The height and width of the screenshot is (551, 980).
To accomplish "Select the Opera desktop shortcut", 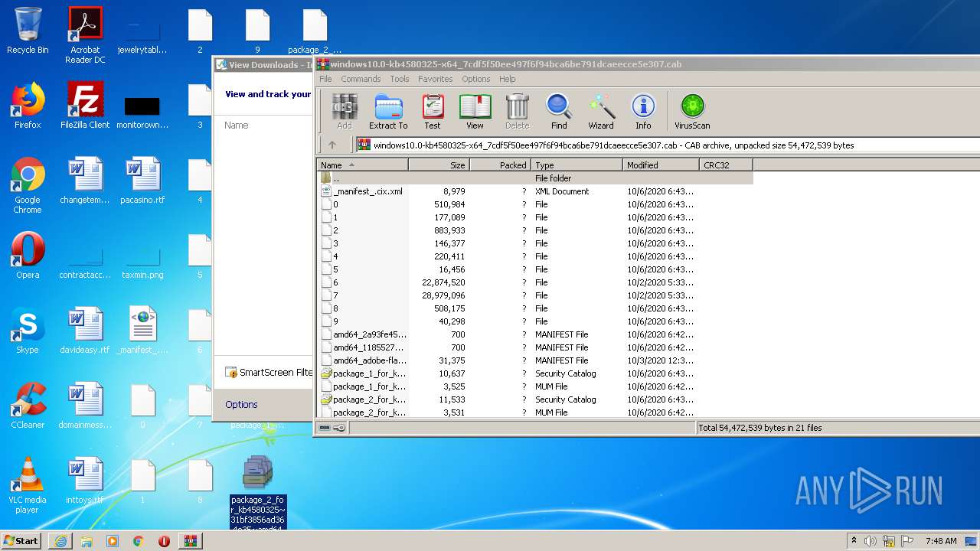I will click(x=28, y=256).
